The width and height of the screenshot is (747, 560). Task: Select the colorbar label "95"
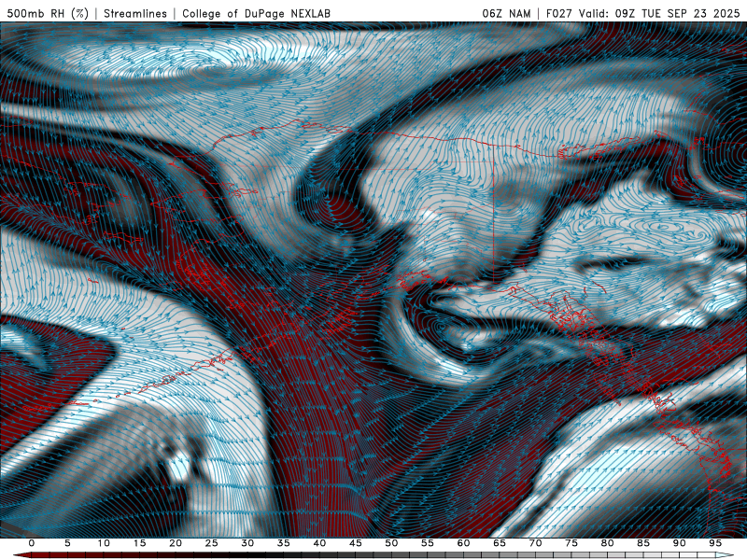click(715, 543)
